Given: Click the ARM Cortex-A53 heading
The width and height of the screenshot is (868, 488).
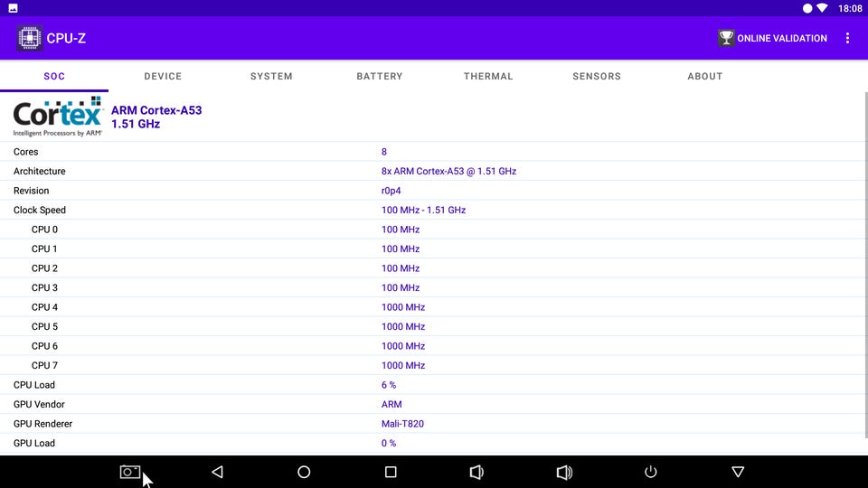Looking at the screenshot, I should 156,110.
